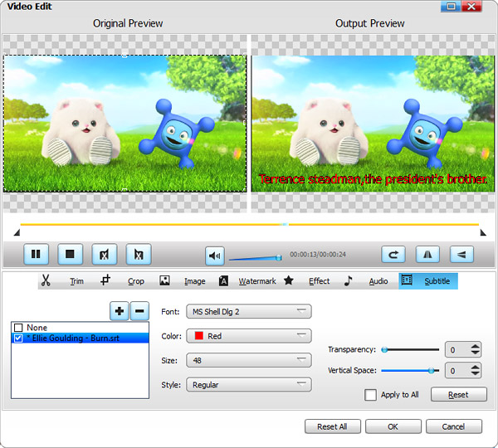This screenshot has height=448, width=498.
Task: Open the Trim tab
Action: click(x=76, y=281)
